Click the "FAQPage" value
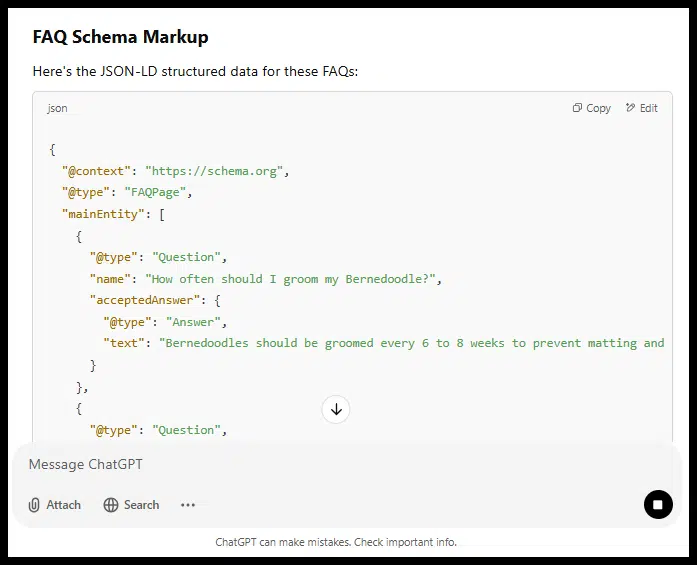Viewport: 697px width, 565px height. pyautogui.click(x=155, y=192)
